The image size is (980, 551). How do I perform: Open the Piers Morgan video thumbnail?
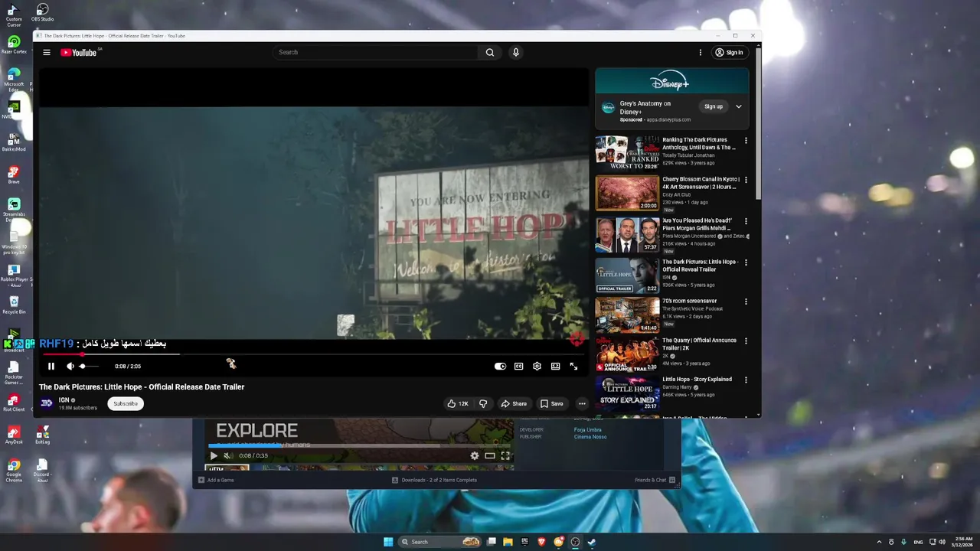627,234
